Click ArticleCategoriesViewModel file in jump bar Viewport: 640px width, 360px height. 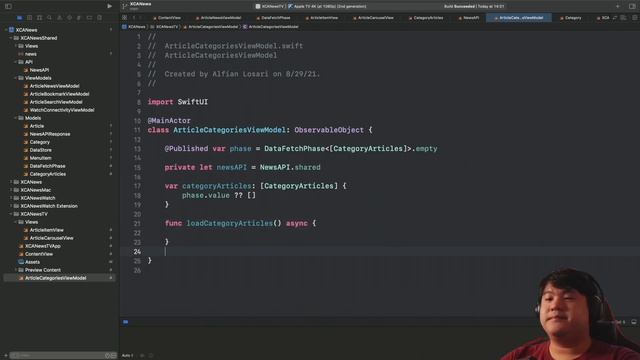(x=211, y=27)
